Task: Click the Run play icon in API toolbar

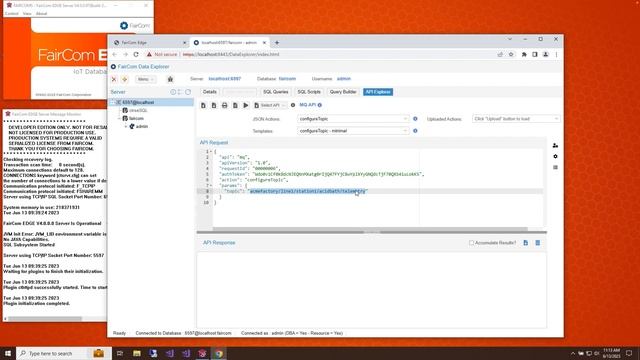Action: [246, 105]
